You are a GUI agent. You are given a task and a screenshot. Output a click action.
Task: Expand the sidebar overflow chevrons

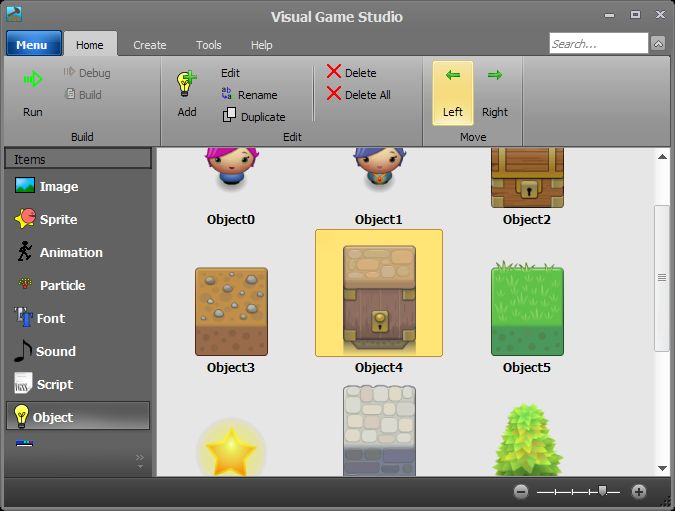coord(140,460)
